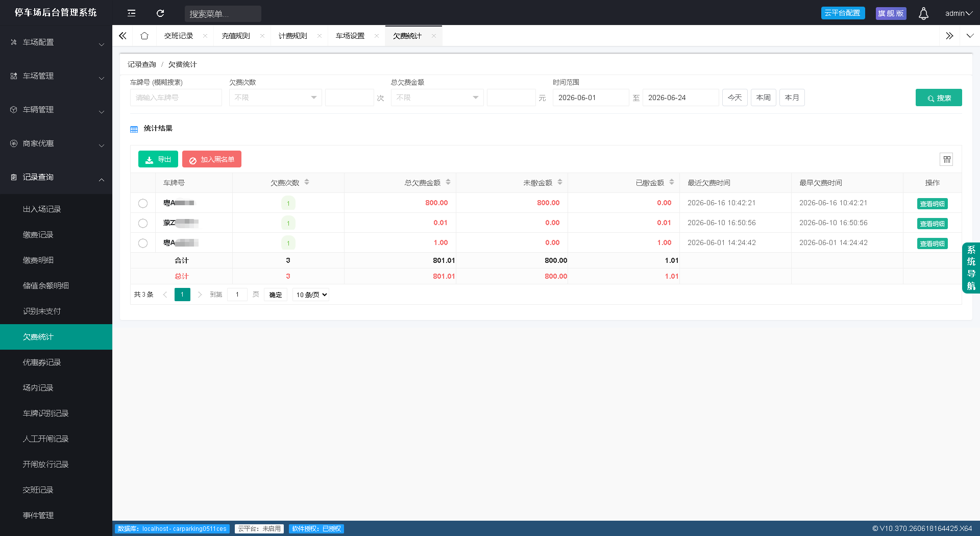The image size is (980, 536).
Task: Sort by 未缴金额 column arrows
Action: point(560,182)
